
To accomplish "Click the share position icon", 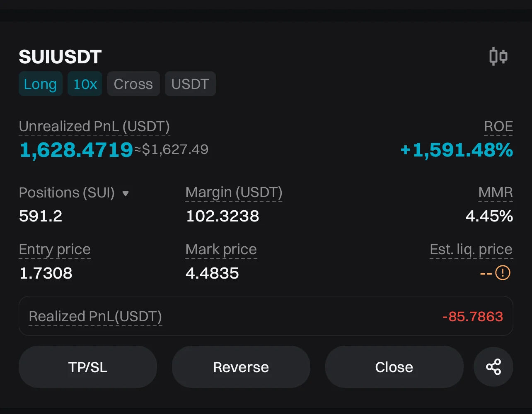I will [493, 367].
